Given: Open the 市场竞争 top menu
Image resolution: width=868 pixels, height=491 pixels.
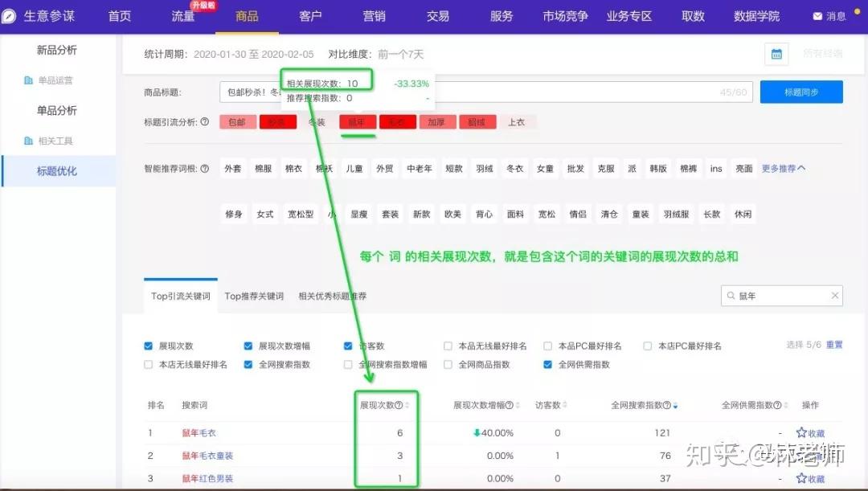Looking at the screenshot, I should click(565, 16).
